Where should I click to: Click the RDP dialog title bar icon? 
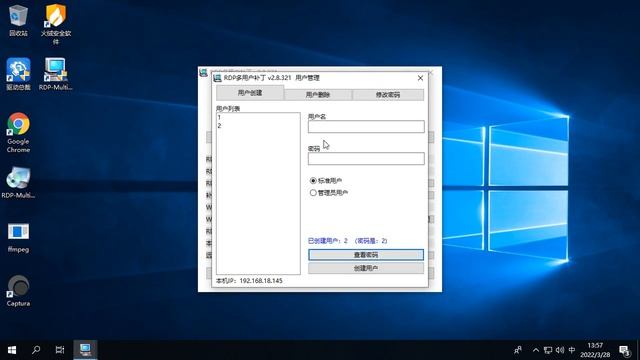click(x=218, y=78)
